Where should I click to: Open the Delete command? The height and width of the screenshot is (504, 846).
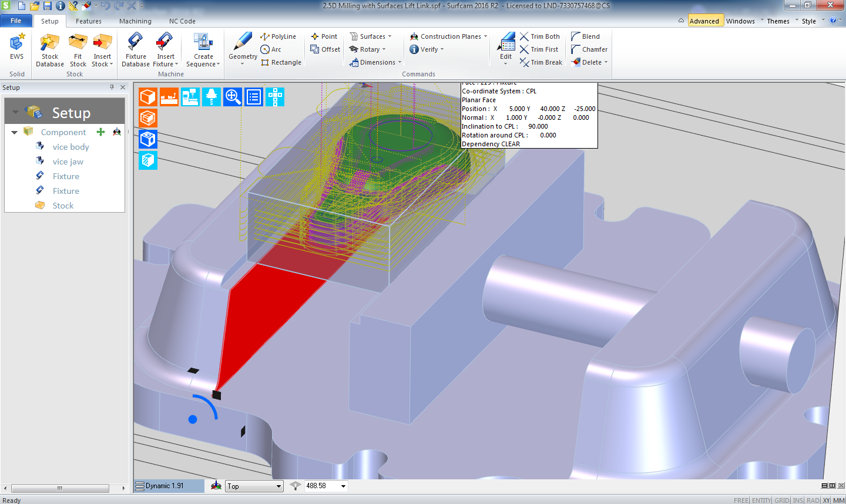[589, 62]
